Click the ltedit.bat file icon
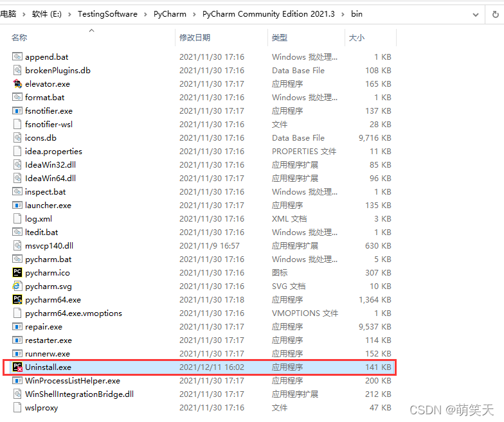Screen dimensions: 504x422 (x=17, y=232)
